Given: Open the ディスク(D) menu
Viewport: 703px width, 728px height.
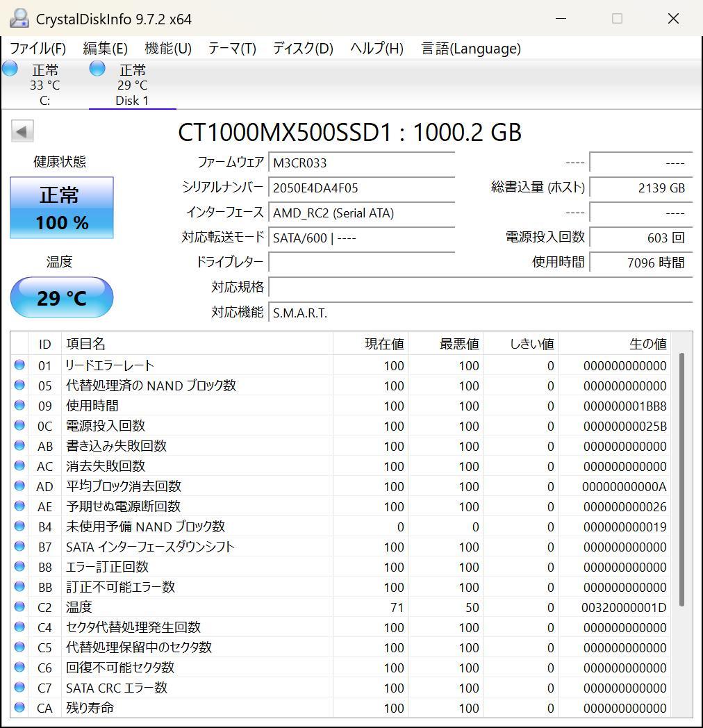Looking at the screenshot, I should point(302,49).
